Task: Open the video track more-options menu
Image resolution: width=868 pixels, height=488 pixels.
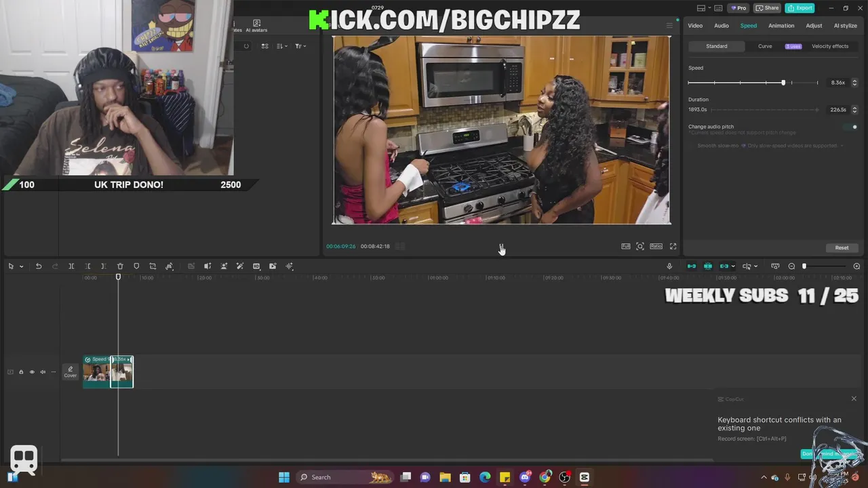Action: [x=54, y=372]
